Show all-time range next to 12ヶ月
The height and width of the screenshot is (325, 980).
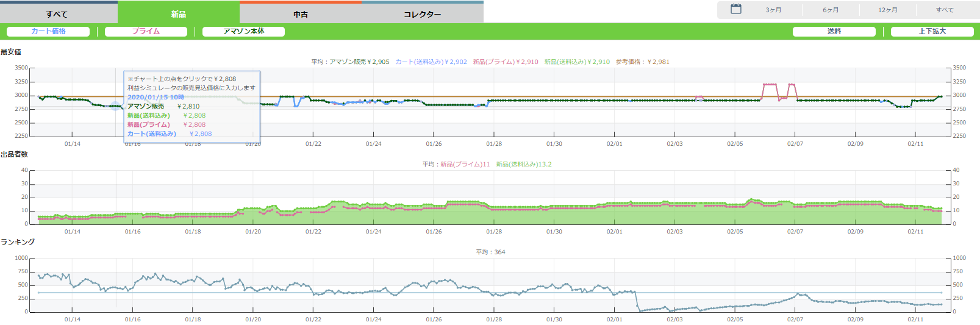click(x=945, y=10)
